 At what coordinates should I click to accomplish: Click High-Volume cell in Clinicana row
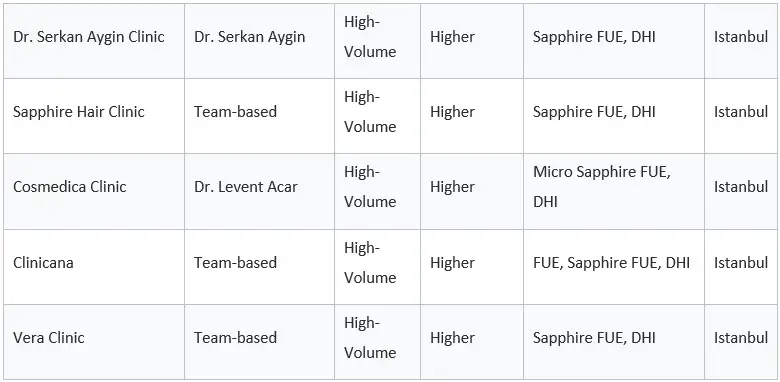[377, 267]
